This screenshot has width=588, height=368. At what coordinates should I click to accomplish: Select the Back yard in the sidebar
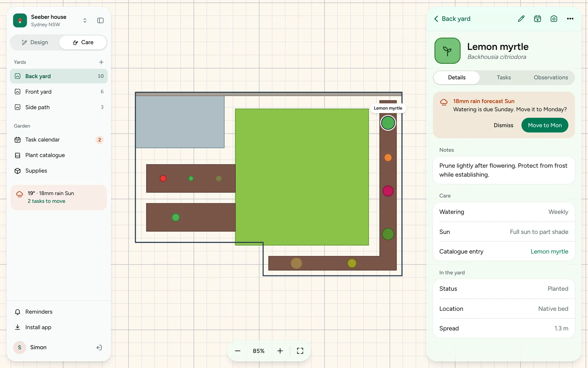(59, 76)
